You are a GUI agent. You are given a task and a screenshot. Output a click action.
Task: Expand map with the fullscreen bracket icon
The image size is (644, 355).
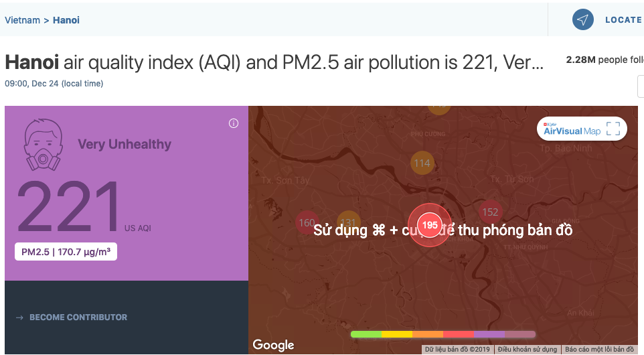click(x=613, y=129)
